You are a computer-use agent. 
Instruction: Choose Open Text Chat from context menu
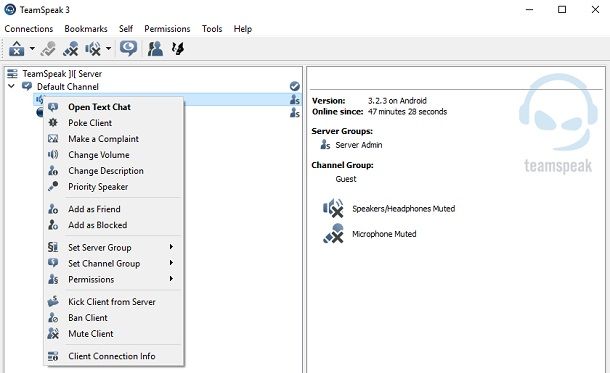(114, 107)
